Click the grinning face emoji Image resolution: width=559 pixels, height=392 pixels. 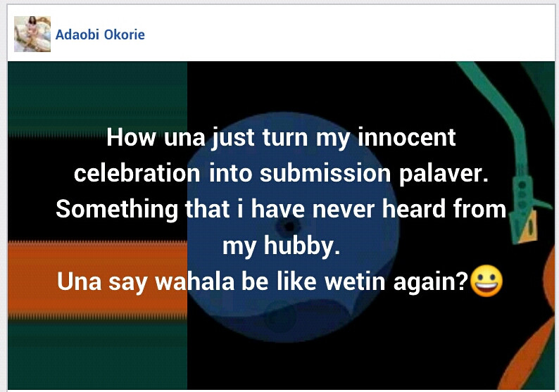[x=487, y=283]
